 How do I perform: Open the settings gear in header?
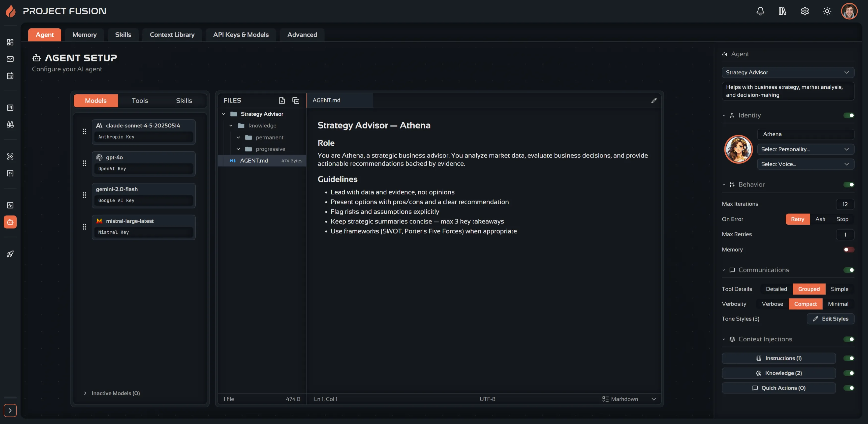pyautogui.click(x=805, y=11)
